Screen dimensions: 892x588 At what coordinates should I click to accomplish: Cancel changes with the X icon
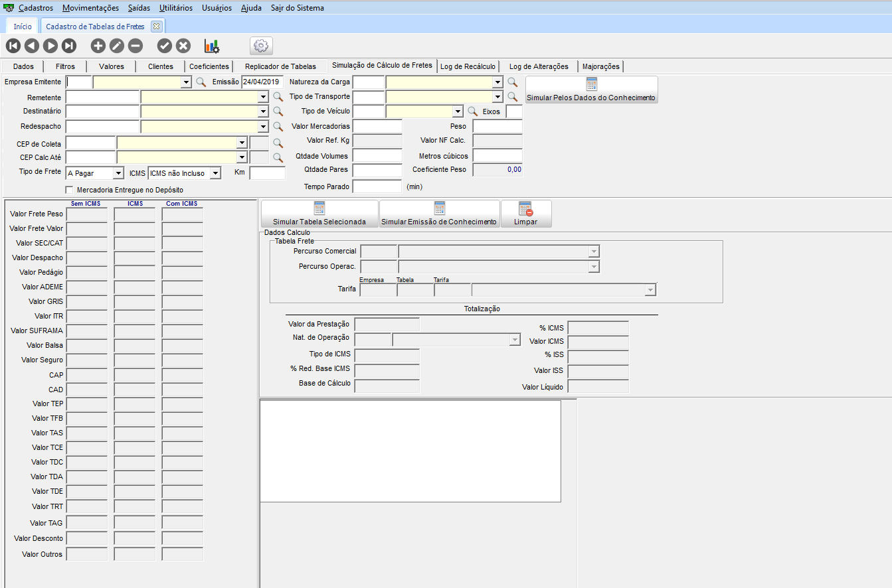183,46
